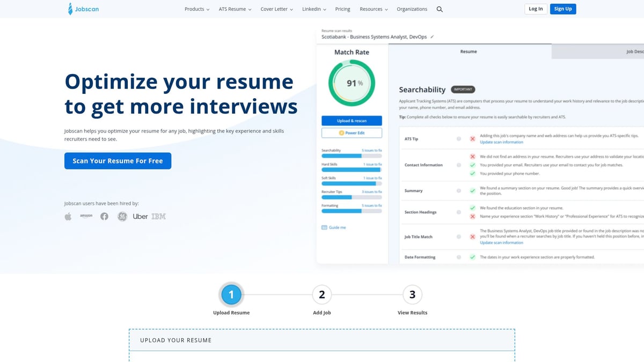Image resolution: width=644 pixels, height=362 pixels.
Task: Open the search magnifier icon
Action: [440, 9]
